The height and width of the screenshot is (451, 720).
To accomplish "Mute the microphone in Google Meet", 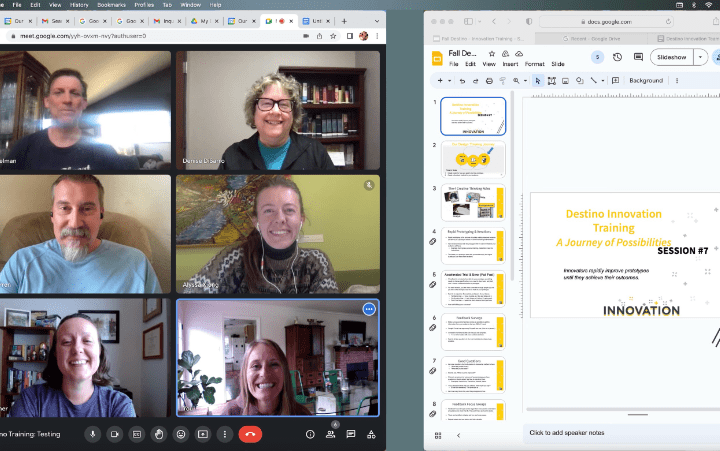I will [x=93, y=434].
